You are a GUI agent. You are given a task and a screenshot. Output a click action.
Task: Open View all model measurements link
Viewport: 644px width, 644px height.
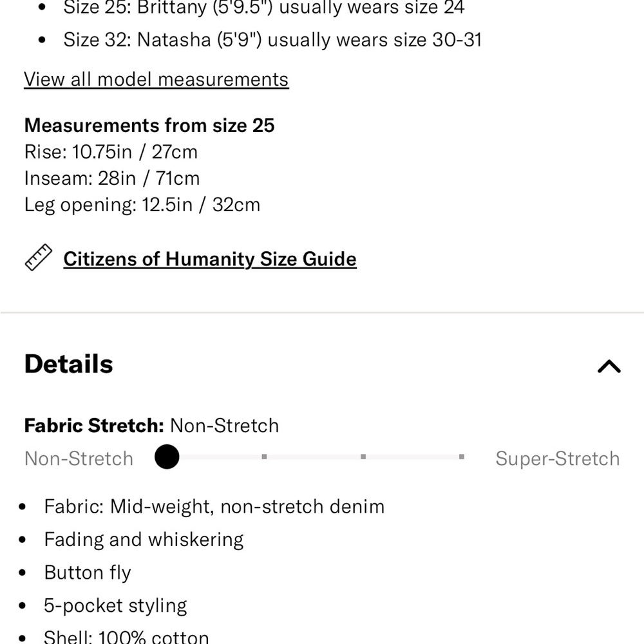click(156, 79)
